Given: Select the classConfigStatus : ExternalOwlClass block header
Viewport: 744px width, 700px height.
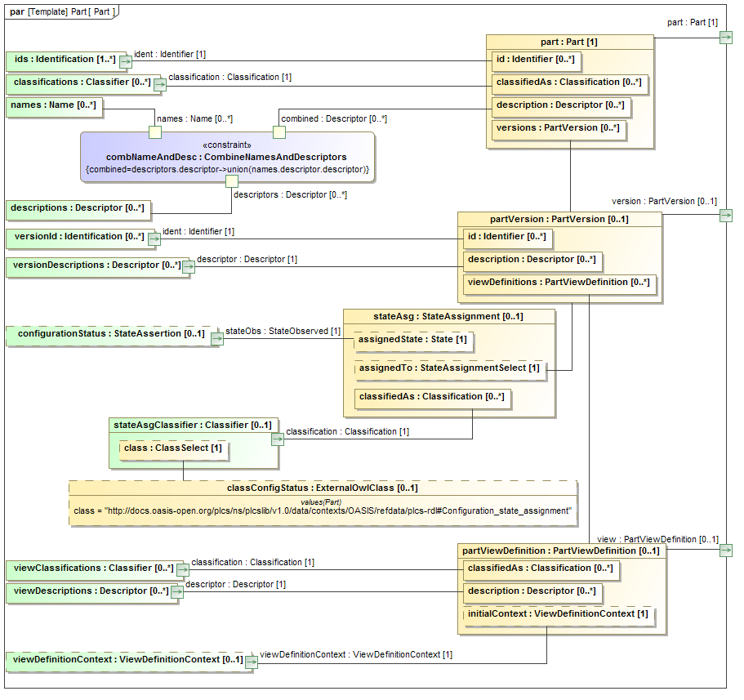Looking at the screenshot, I should (x=323, y=488).
